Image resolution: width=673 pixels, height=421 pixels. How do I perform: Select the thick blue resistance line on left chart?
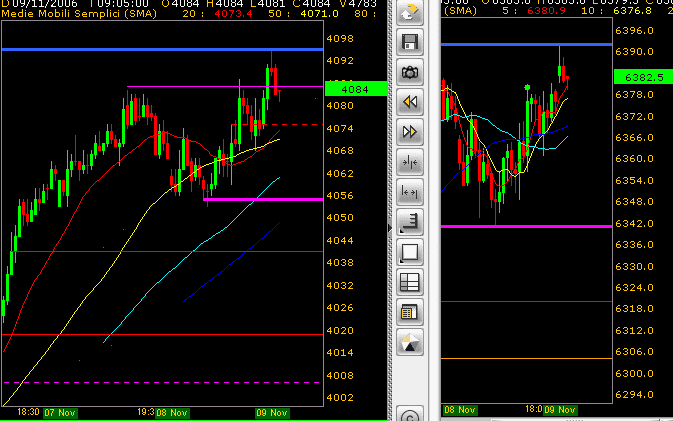pyautogui.click(x=162, y=50)
